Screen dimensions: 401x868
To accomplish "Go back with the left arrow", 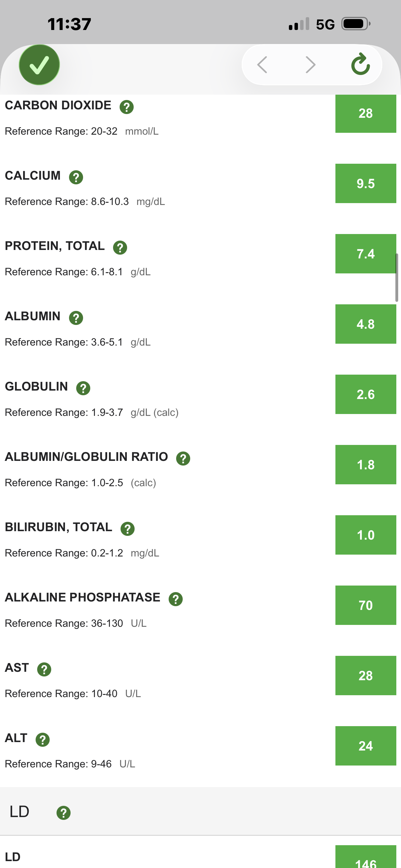I will click(x=262, y=65).
